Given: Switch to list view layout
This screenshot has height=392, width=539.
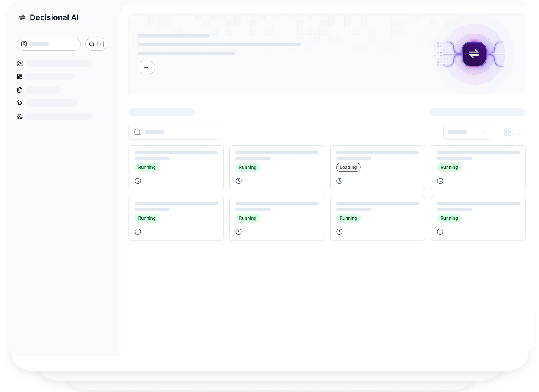Looking at the screenshot, I should pyautogui.click(x=519, y=132).
